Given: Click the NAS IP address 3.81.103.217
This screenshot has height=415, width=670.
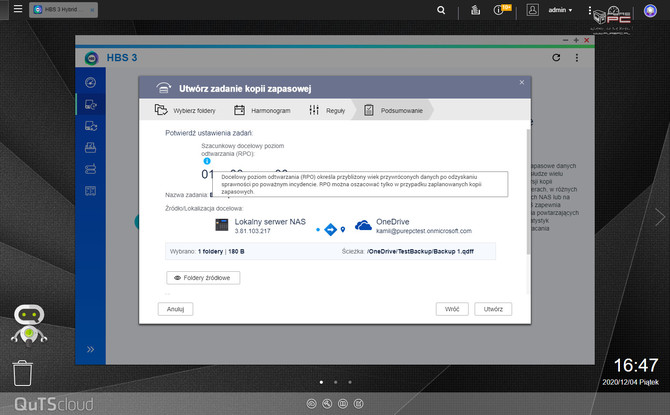Looking at the screenshot, I should tap(253, 231).
